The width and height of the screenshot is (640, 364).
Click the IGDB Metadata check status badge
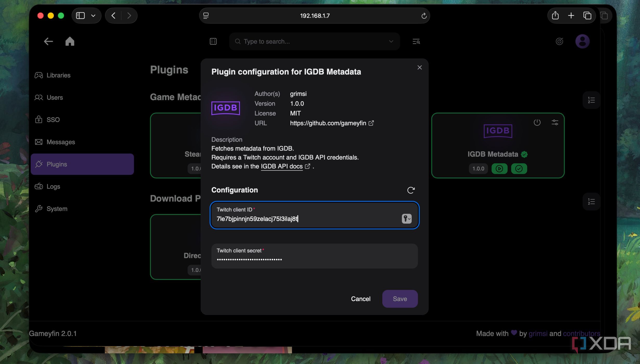coord(519,169)
